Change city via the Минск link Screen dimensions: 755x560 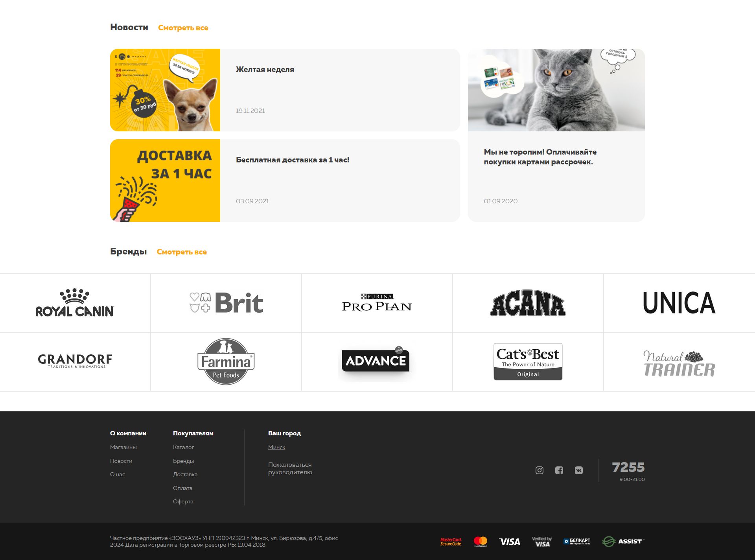[277, 448]
